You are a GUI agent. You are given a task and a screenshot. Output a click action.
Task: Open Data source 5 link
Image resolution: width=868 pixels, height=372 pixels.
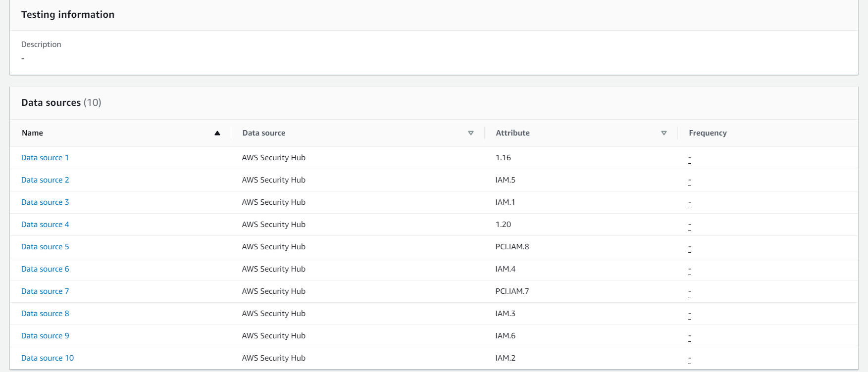[45, 247]
